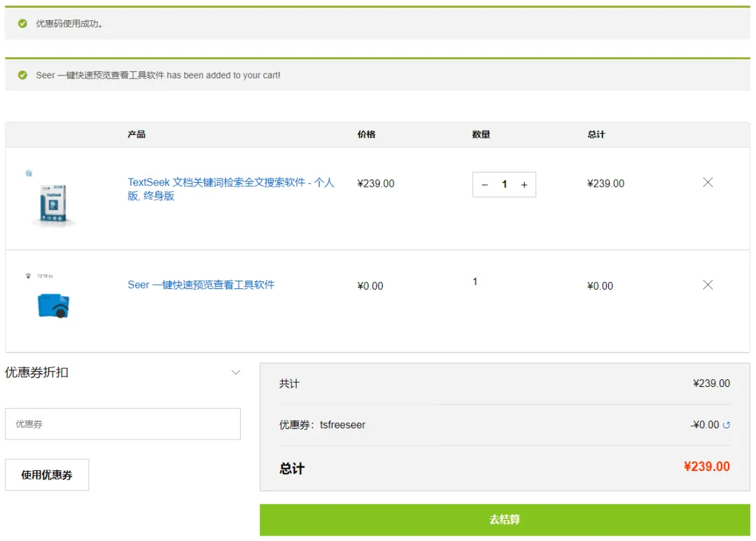Click the TextSeek row total ¥239.00
The width and height of the screenshot is (756, 541).
coord(605,183)
